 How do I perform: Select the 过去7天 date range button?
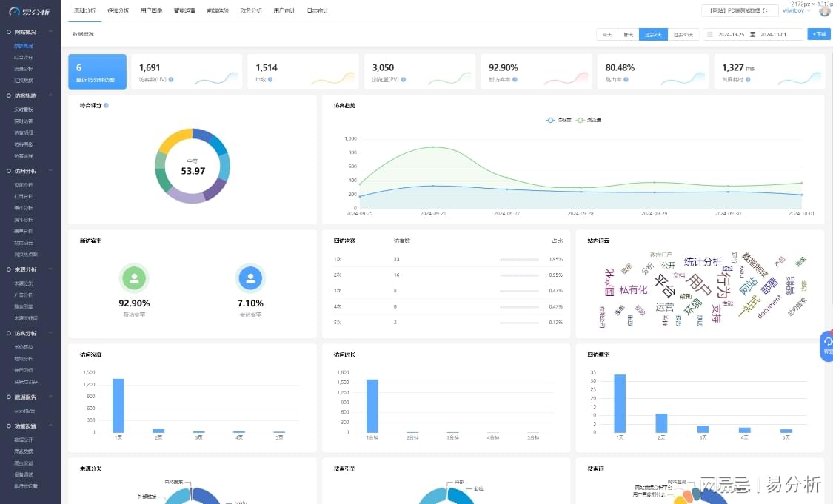(653, 35)
